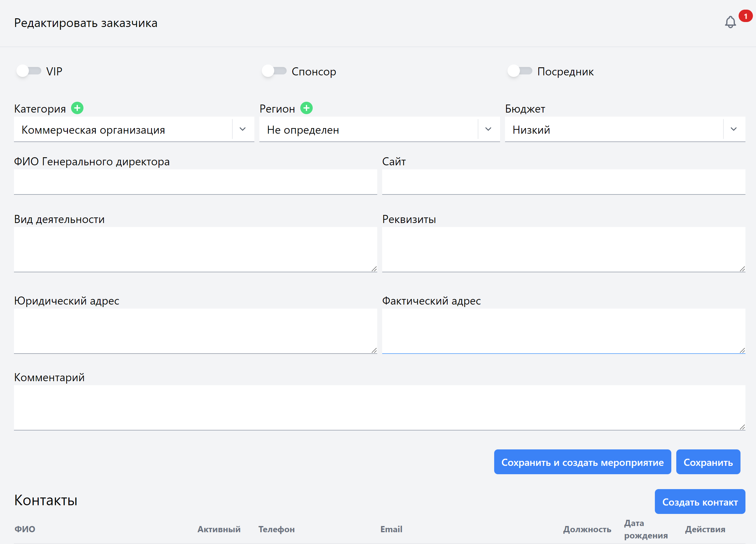The image size is (756, 544).
Task: Turn on the Посредник toggle
Action: point(520,71)
